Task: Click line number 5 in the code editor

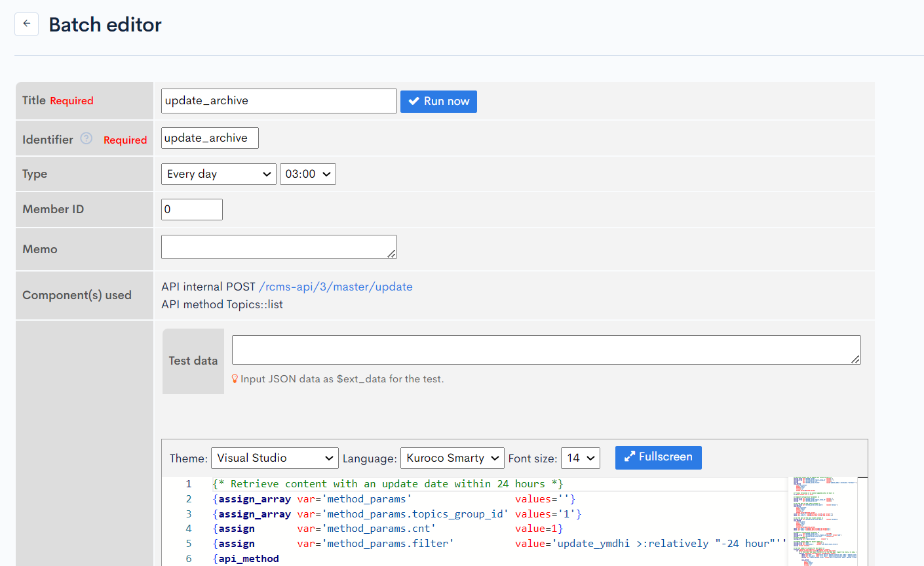Action: tap(189, 543)
